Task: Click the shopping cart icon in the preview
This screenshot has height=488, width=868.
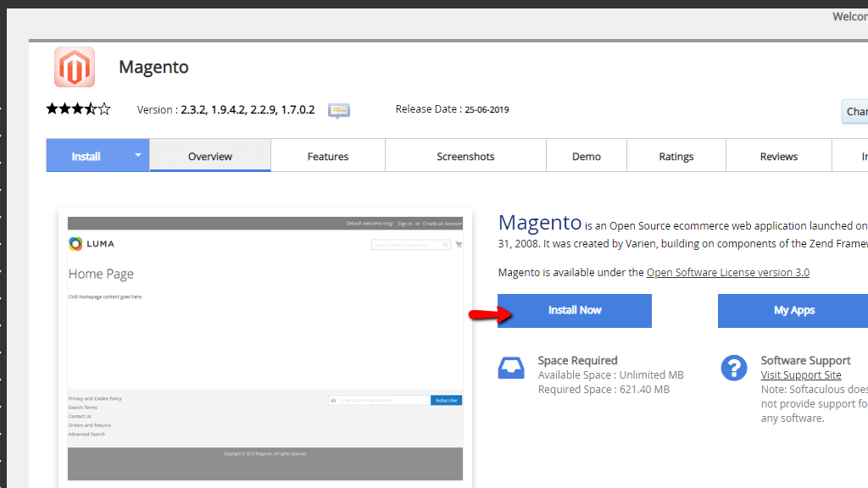Action: (459, 245)
